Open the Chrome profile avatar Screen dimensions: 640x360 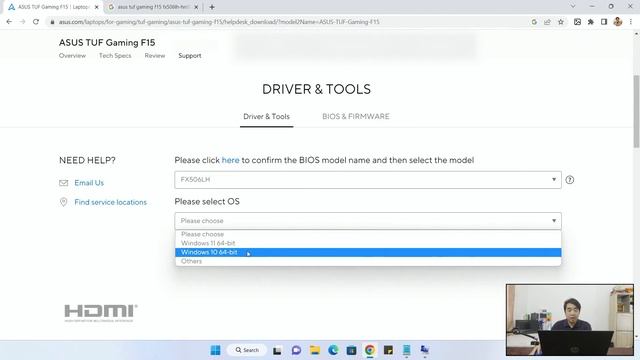618,22
